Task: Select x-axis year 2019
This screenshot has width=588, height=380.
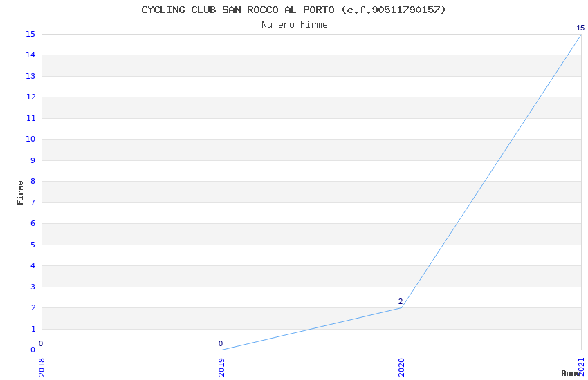Action: [x=221, y=368]
